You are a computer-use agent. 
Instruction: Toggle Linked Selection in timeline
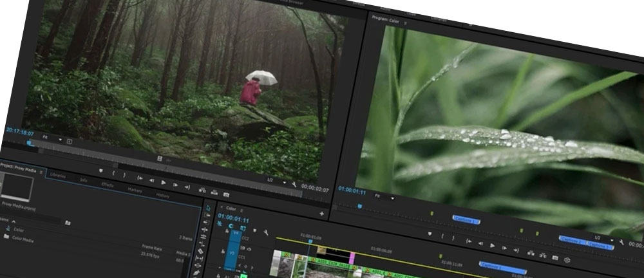click(x=242, y=228)
